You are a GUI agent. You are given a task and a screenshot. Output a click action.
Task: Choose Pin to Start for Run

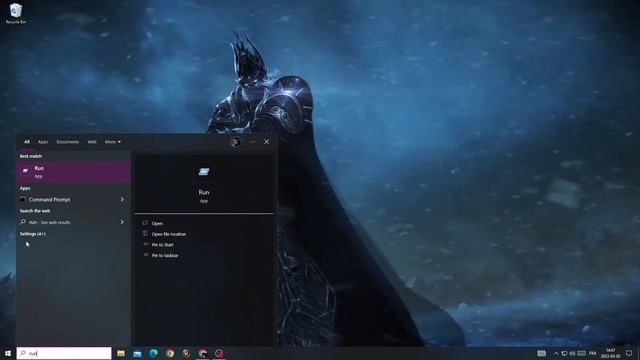pyautogui.click(x=162, y=244)
